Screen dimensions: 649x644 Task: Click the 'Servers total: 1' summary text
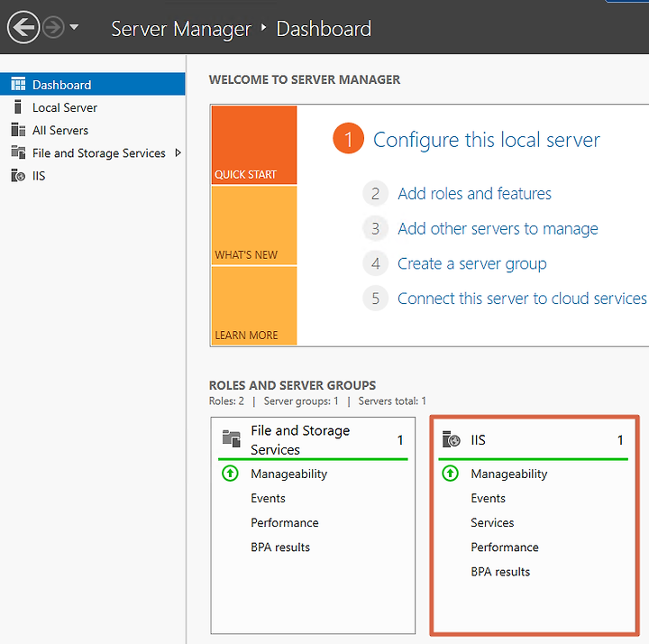392,400
